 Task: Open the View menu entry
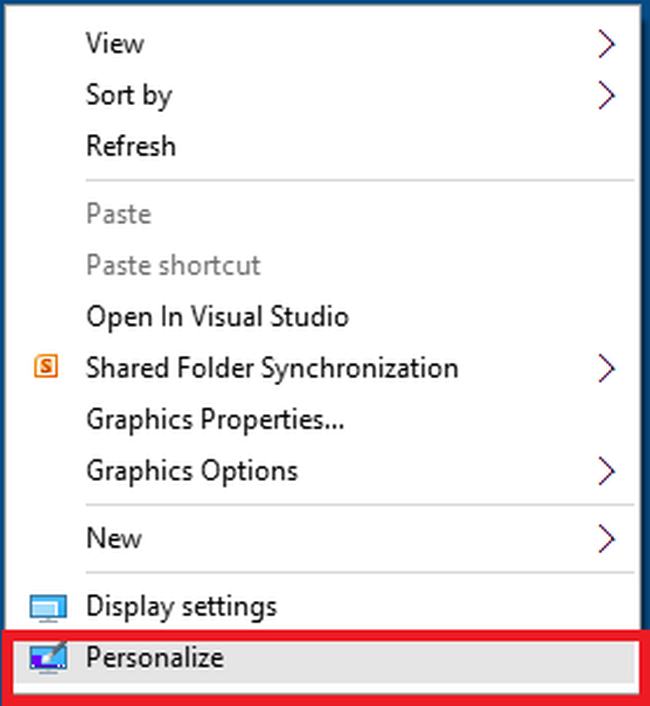tap(115, 44)
